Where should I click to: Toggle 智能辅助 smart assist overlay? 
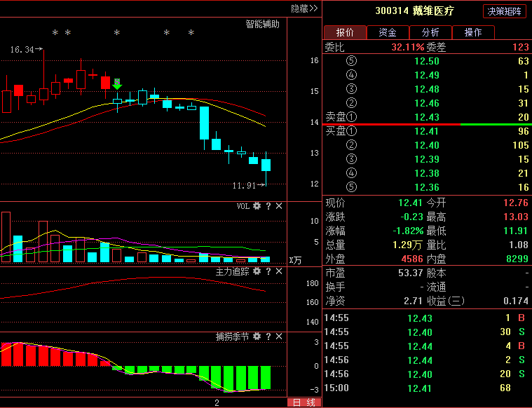(262, 24)
